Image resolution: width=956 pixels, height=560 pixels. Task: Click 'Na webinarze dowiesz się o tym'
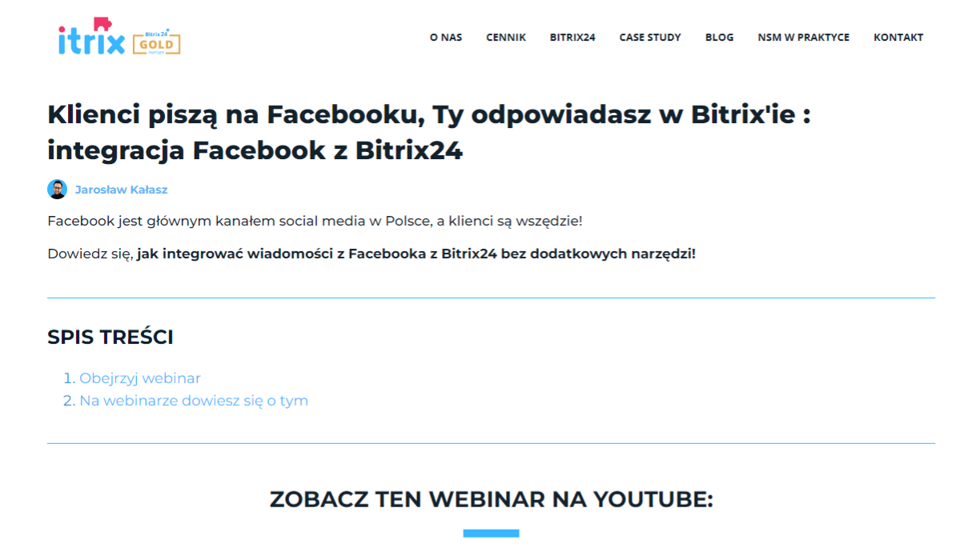click(x=193, y=400)
